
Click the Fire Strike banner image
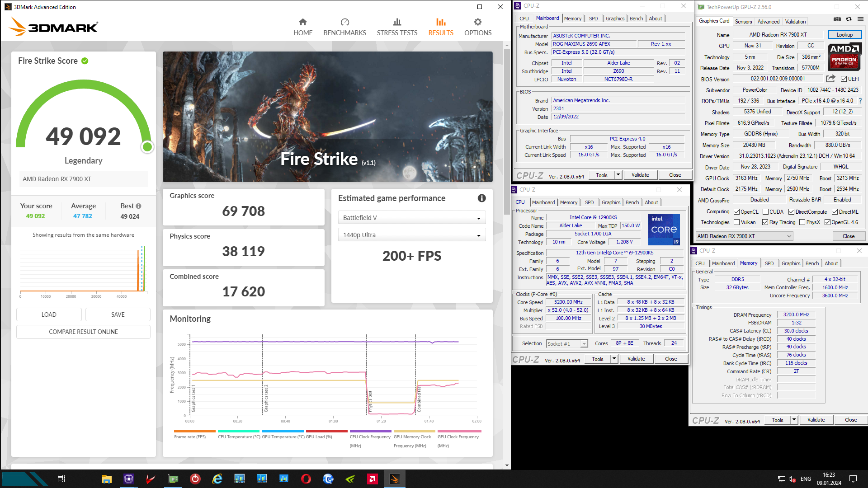(x=328, y=117)
